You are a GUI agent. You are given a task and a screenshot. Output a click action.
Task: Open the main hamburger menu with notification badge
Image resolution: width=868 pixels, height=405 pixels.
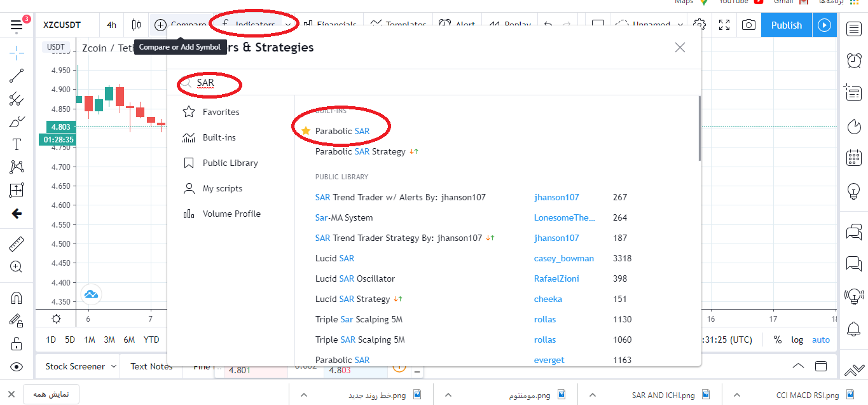tap(17, 25)
